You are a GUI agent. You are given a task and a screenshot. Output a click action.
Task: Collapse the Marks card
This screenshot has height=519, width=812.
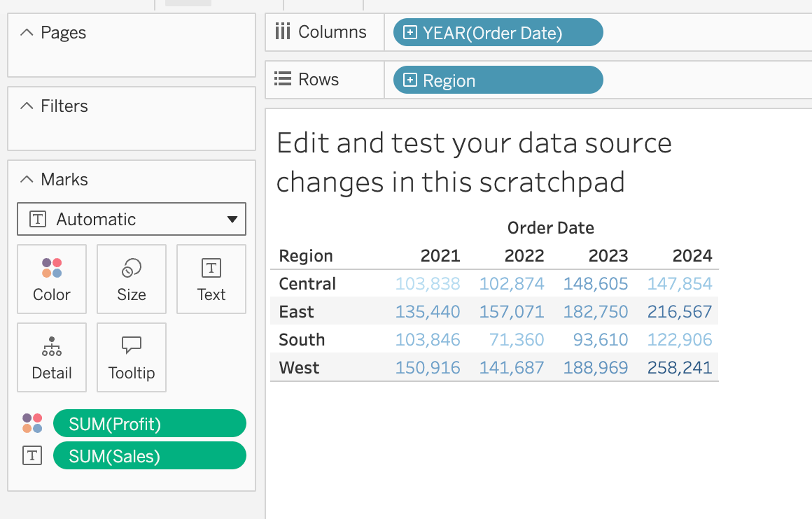pyautogui.click(x=26, y=179)
